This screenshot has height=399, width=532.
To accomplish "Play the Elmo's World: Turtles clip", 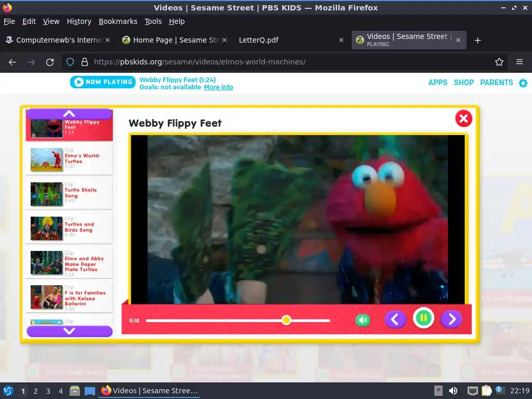I will 69,159.
